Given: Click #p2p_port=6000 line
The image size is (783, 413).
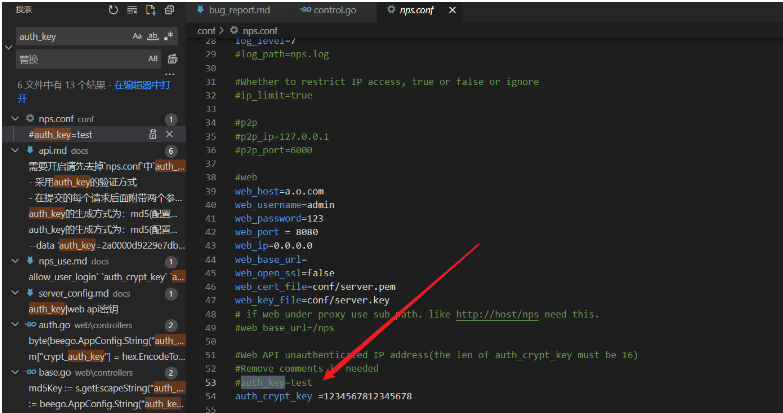Looking at the screenshot, I should (274, 150).
